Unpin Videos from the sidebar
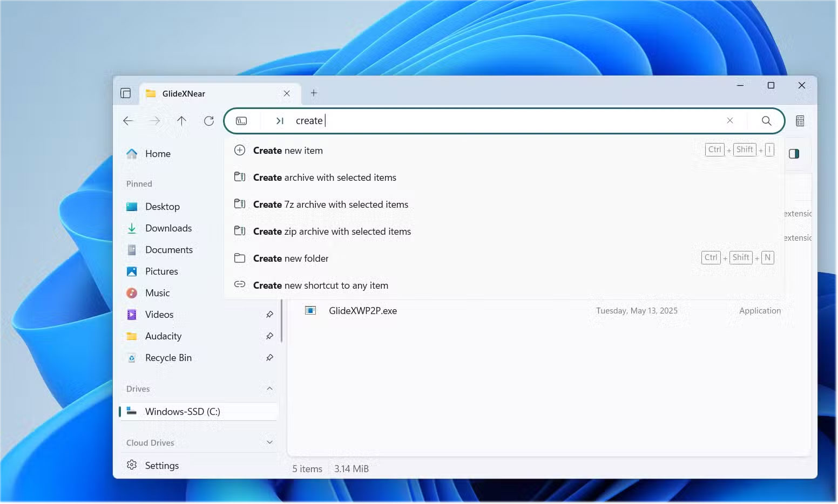 [x=269, y=314]
